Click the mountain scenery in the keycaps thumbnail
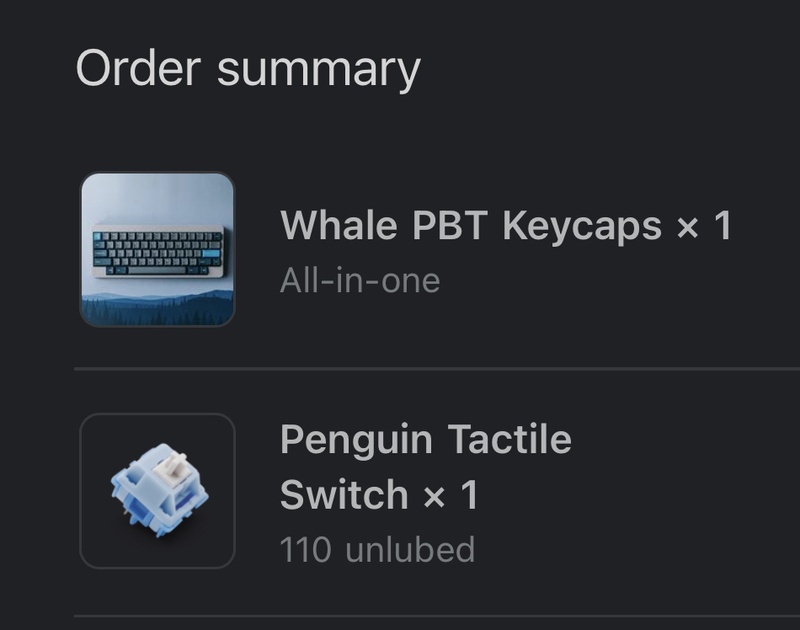Image resolution: width=800 pixels, height=630 pixels. click(157, 308)
